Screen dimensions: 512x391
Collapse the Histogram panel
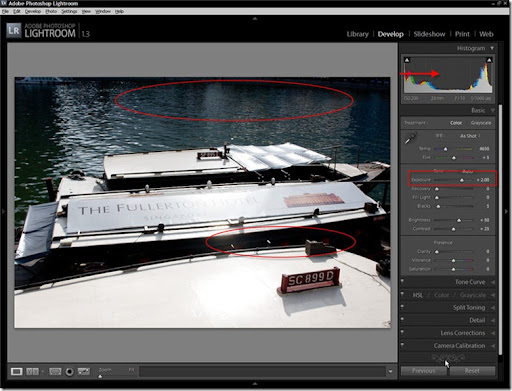[x=492, y=48]
